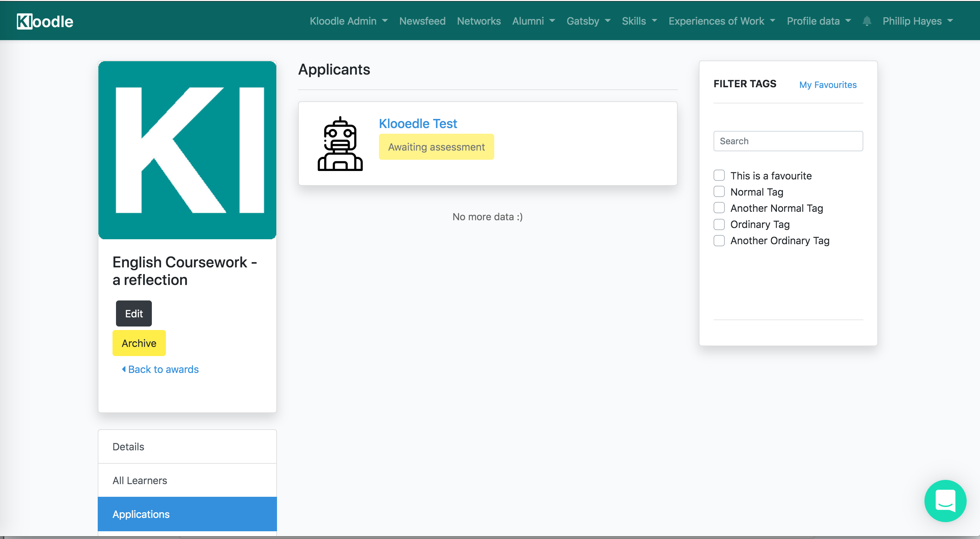Click the Kloodle logo in header

(45, 21)
